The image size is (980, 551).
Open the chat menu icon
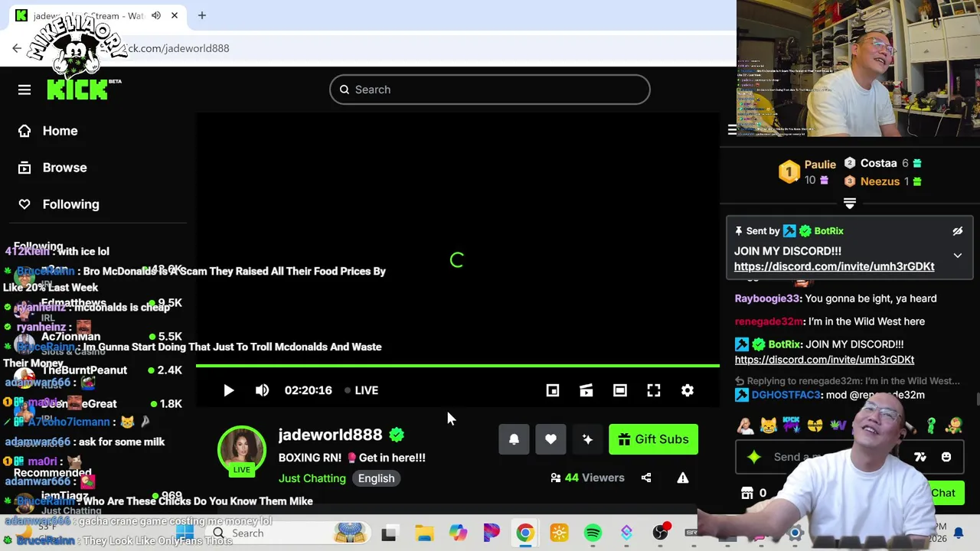732,130
